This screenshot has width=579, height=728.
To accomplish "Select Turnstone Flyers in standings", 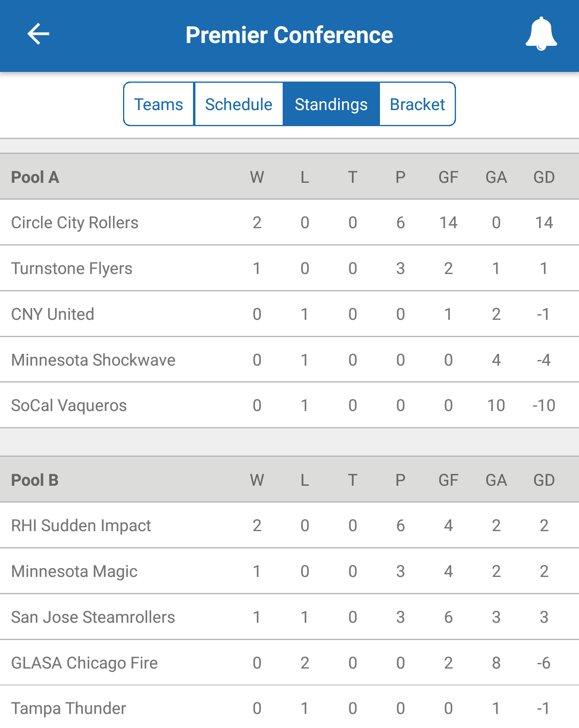I will point(72,268).
